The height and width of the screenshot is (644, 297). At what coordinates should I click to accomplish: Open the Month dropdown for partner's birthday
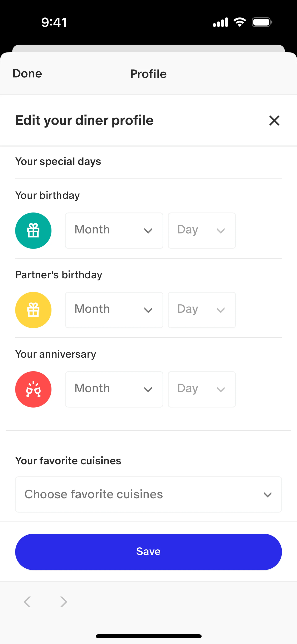point(114,310)
